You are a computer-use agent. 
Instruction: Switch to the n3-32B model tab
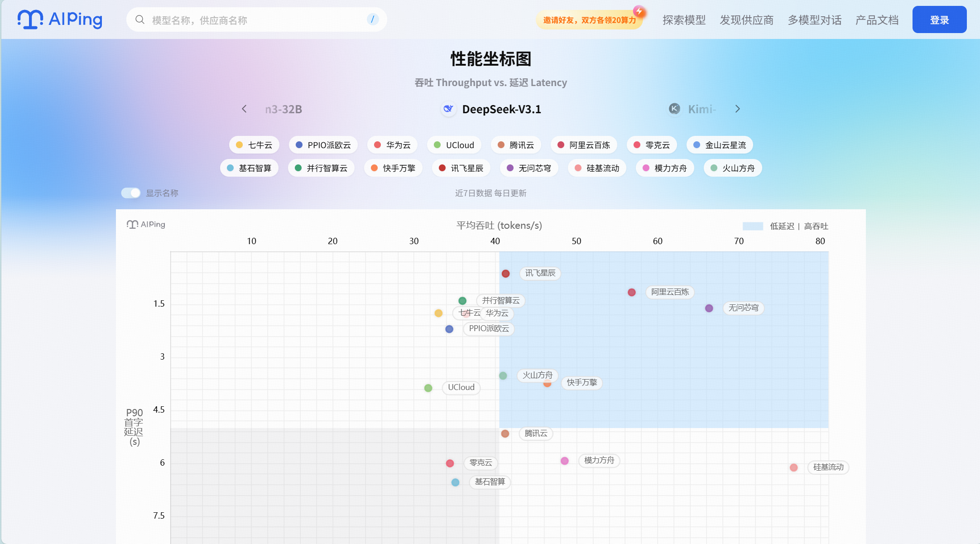click(283, 109)
